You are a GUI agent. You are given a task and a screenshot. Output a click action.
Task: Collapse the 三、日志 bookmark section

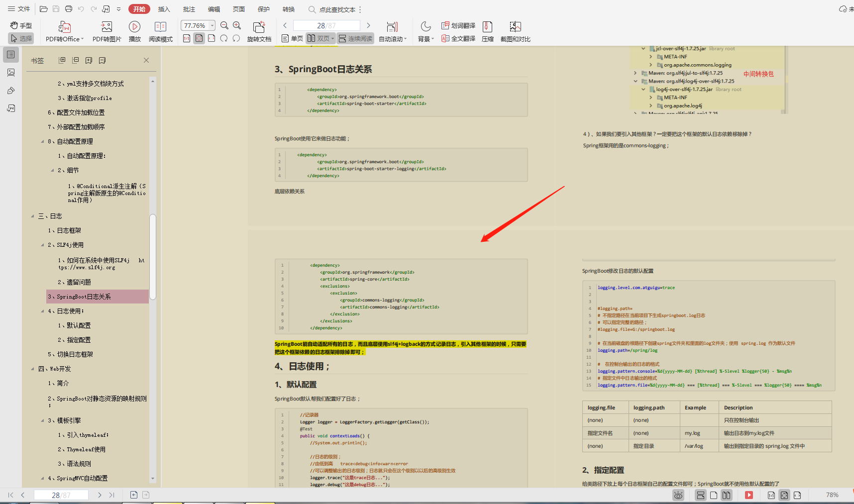[x=32, y=215]
